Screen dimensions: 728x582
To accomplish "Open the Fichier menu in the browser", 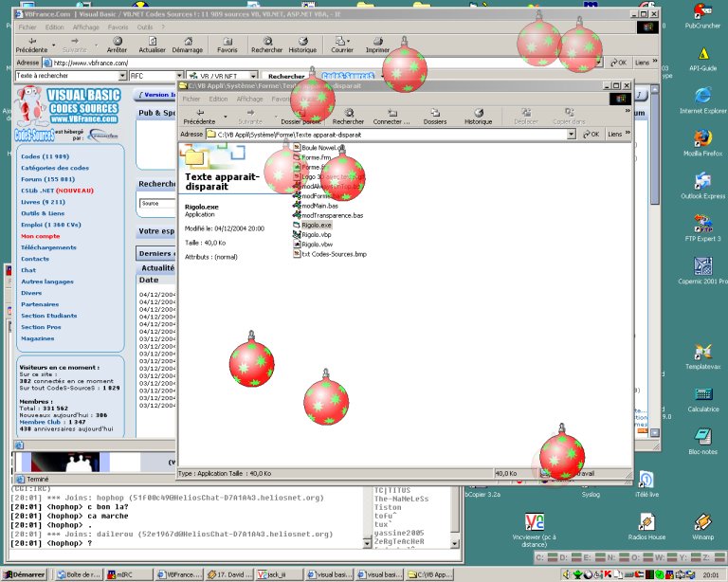I will coord(27,27).
